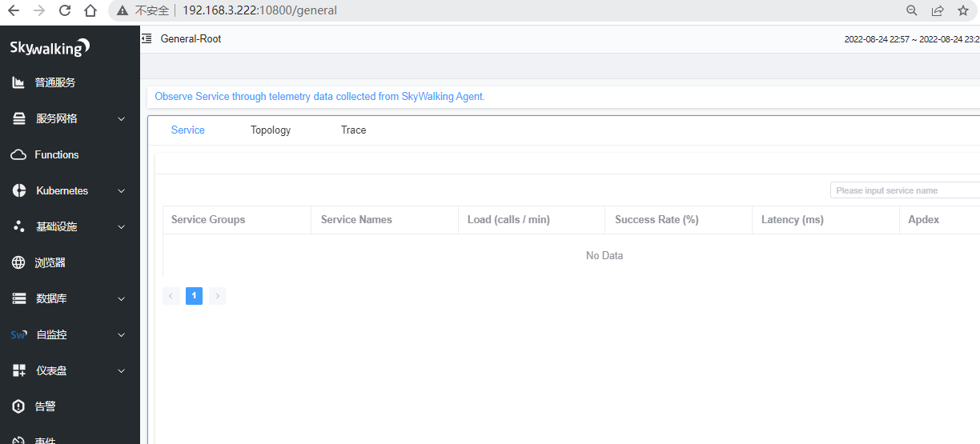Click the not-secure warning icon
980x444 pixels.
122,10
